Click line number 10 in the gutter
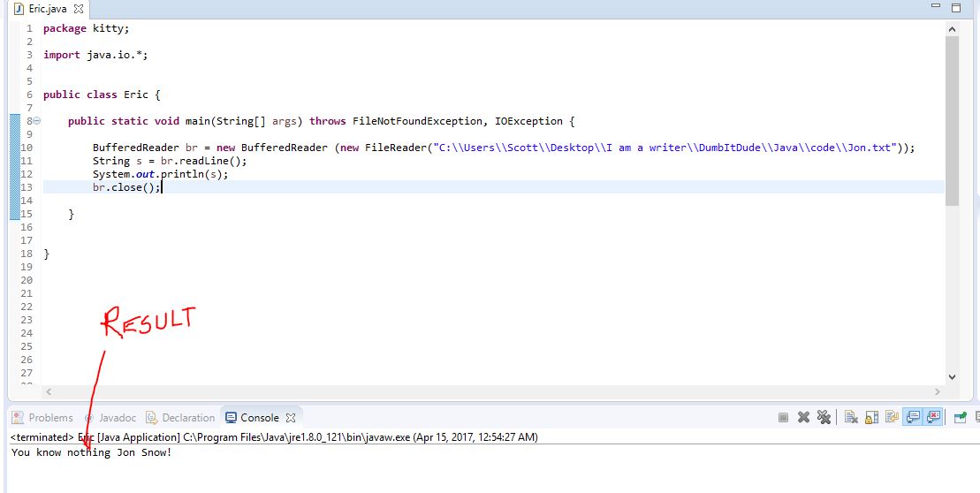 (27, 148)
